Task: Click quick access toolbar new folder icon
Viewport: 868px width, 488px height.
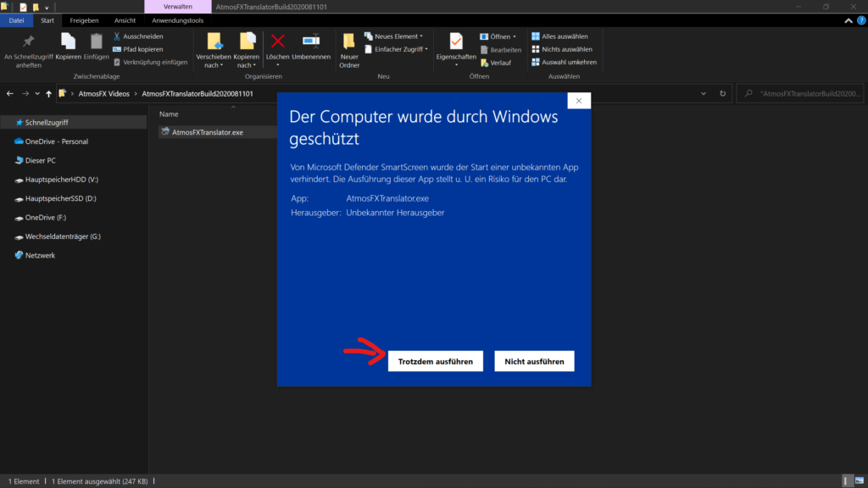Action: (36, 7)
